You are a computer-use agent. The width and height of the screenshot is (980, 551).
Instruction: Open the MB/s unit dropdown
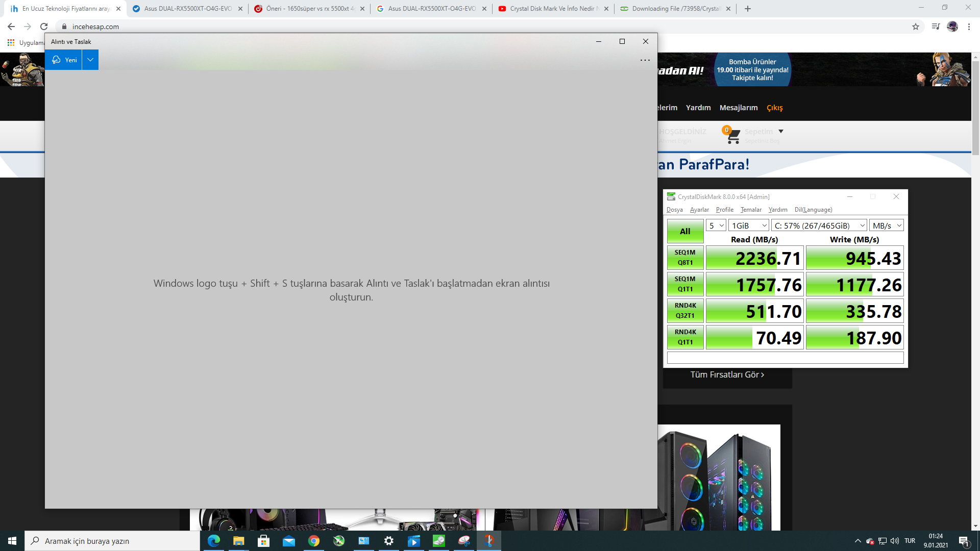(x=887, y=226)
